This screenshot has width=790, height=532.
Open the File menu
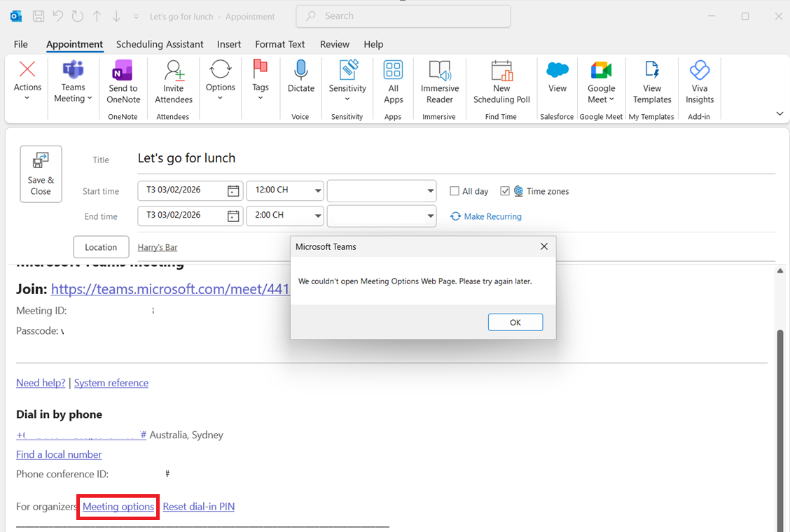coord(20,44)
